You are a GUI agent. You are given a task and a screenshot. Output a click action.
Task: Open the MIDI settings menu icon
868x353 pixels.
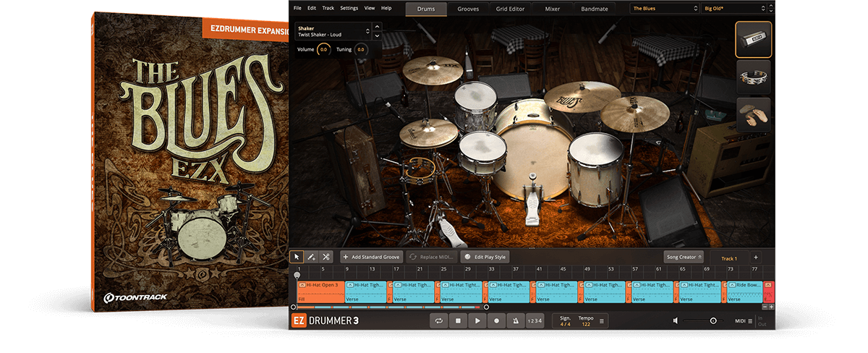tap(750, 320)
